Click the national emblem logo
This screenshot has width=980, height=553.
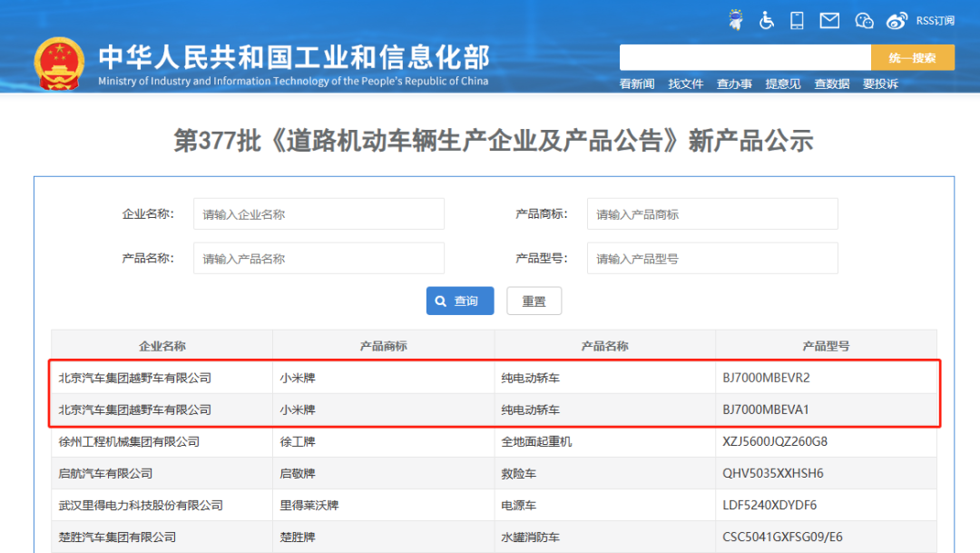tap(59, 64)
